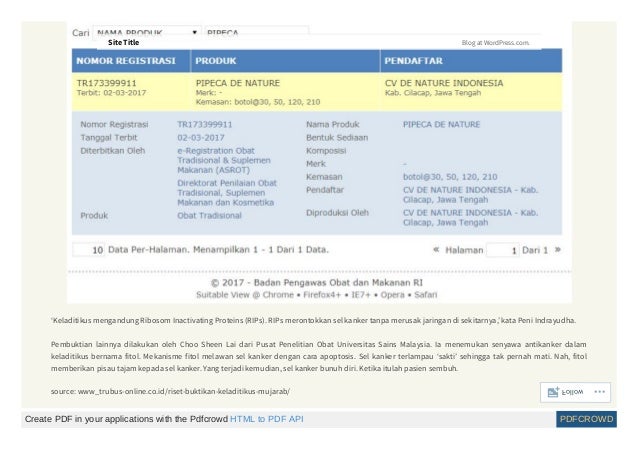Click the Tanggal Terbit value 02-03-2017

pyautogui.click(x=201, y=138)
